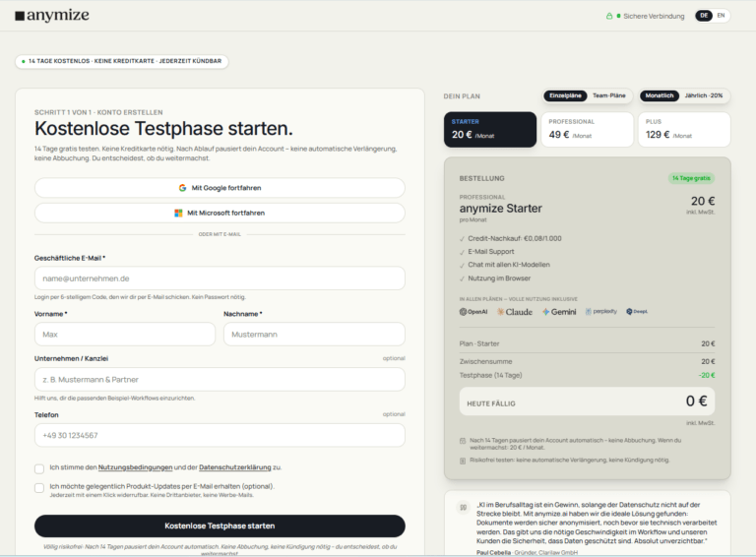The image size is (756, 557).
Task: Click Kostenlose Testphase starten heading
Action: pos(163,129)
